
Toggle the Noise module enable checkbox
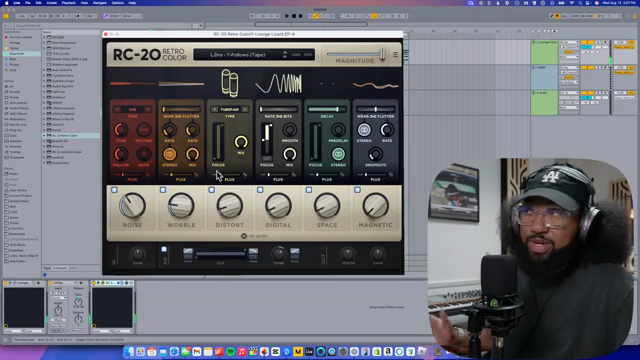[x=114, y=190]
